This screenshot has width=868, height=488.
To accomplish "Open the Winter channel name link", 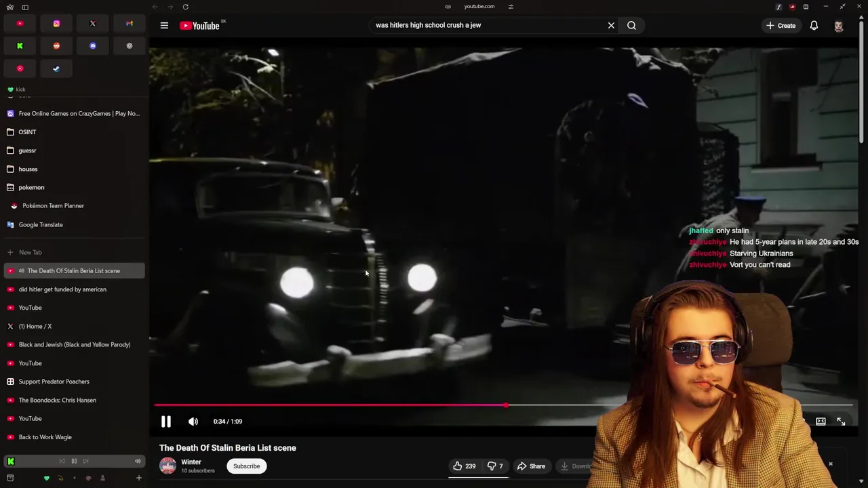I will [x=191, y=462].
